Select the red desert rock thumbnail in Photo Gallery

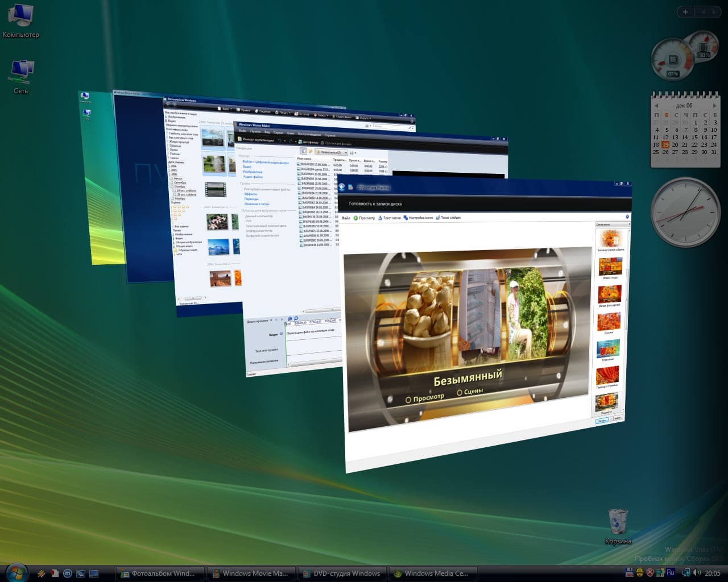click(220, 278)
